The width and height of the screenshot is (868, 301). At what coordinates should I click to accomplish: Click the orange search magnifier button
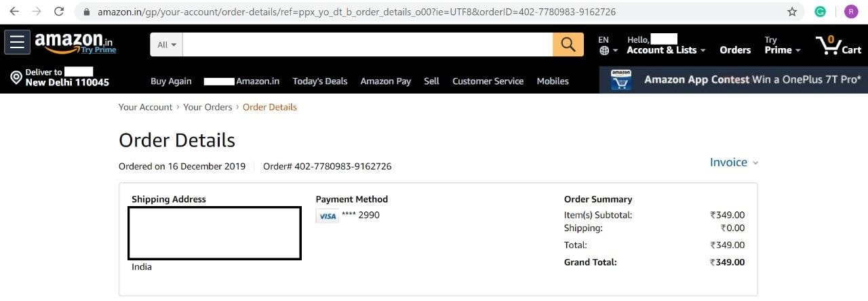[568, 45]
